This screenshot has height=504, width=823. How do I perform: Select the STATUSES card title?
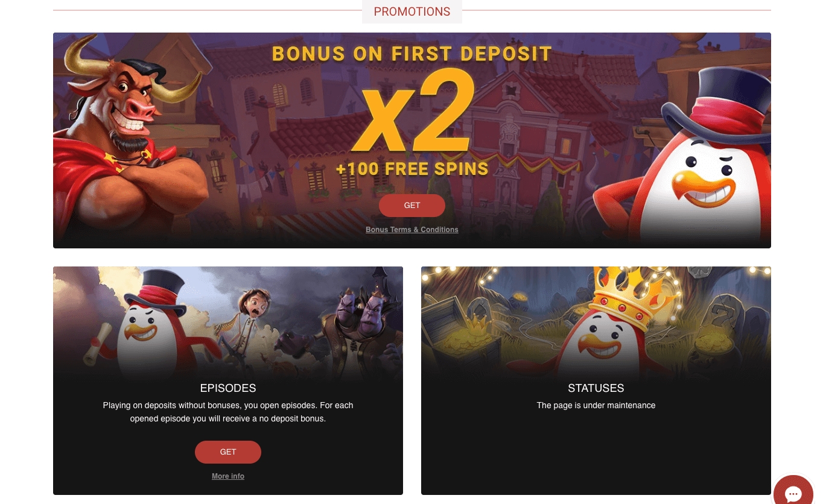[x=596, y=388]
